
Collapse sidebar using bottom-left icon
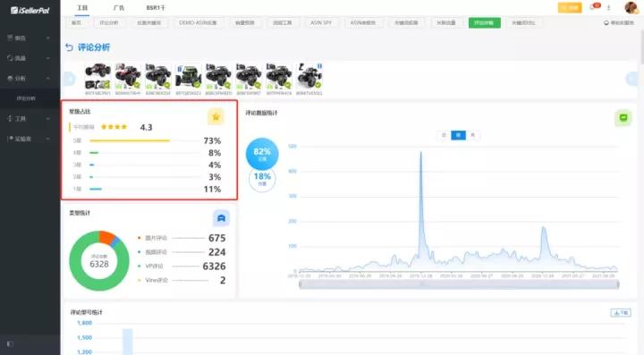(x=10, y=344)
